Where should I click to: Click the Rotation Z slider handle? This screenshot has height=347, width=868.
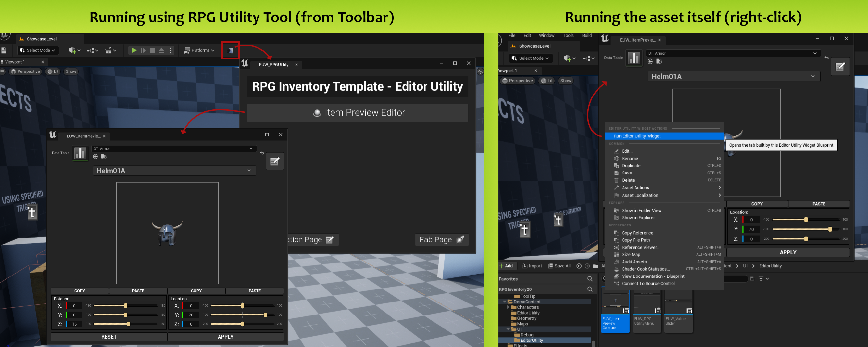tap(128, 324)
